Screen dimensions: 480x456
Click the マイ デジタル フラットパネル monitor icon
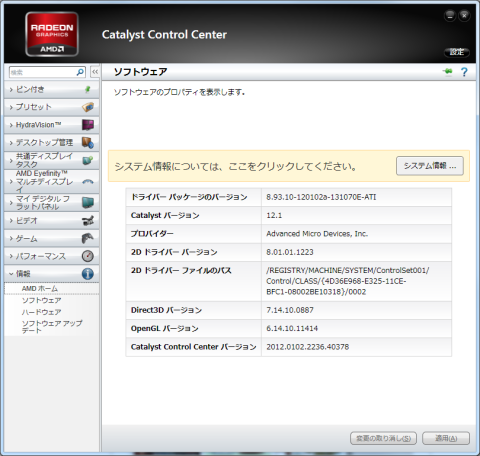coord(88,202)
